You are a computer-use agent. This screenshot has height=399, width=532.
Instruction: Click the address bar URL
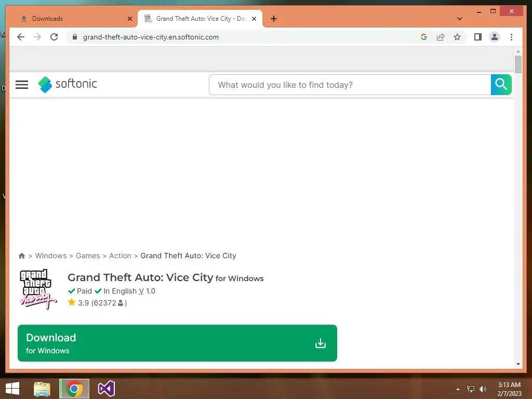tap(151, 37)
